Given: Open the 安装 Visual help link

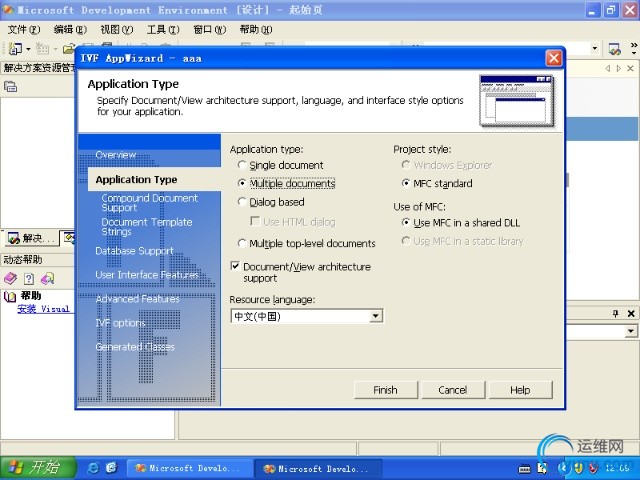Looking at the screenshot, I should (x=43, y=309).
